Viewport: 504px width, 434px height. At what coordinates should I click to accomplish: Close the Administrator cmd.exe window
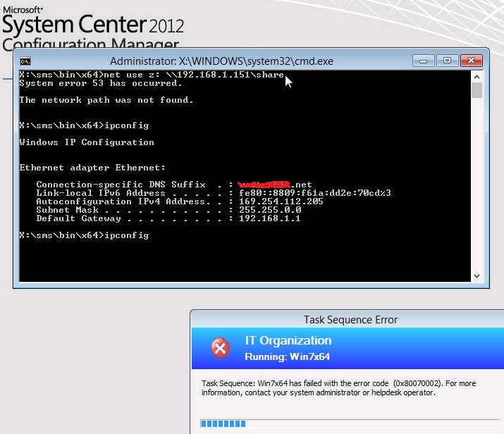tap(471, 61)
